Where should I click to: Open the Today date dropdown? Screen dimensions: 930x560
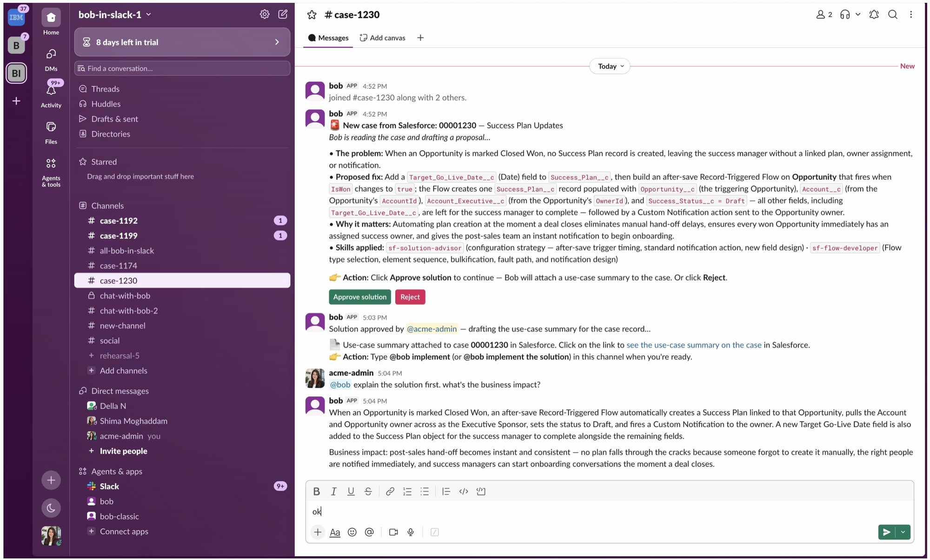point(610,66)
